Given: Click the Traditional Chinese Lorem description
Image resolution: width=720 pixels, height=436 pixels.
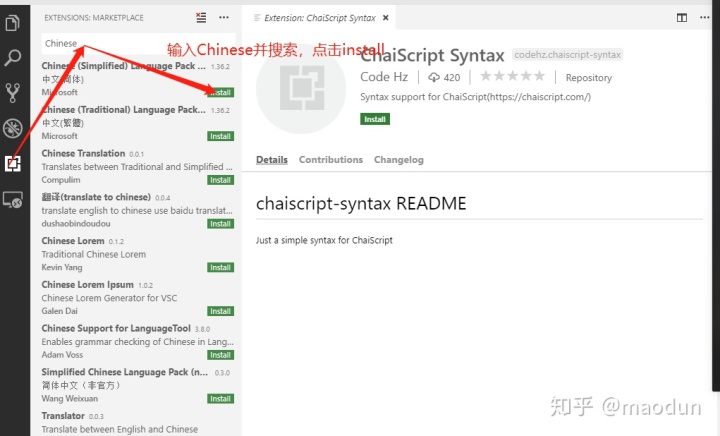Looking at the screenshot, I should (94, 254).
